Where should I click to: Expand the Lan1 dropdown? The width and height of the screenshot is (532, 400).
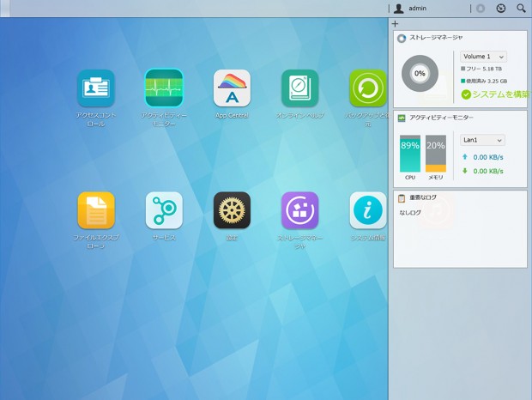pyautogui.click(x=482, y=140)
